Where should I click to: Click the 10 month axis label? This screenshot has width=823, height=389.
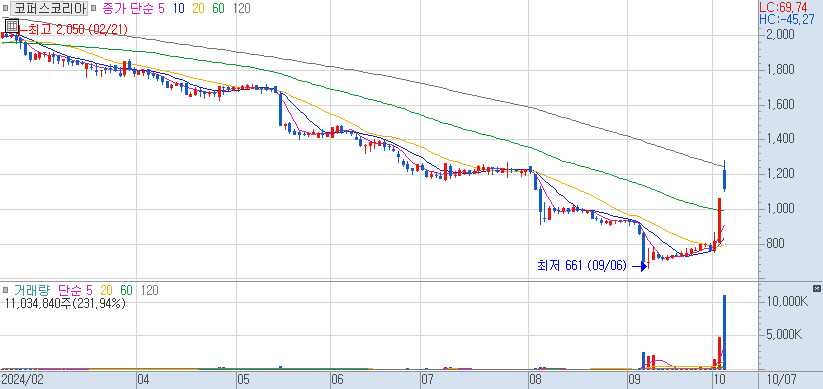tap(719, 379)
